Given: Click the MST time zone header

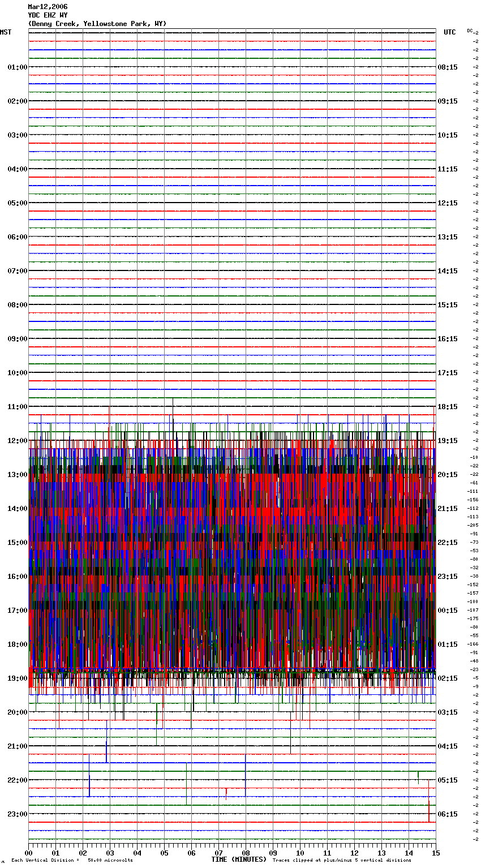Looking at the screenshot, I should (6, 32).
